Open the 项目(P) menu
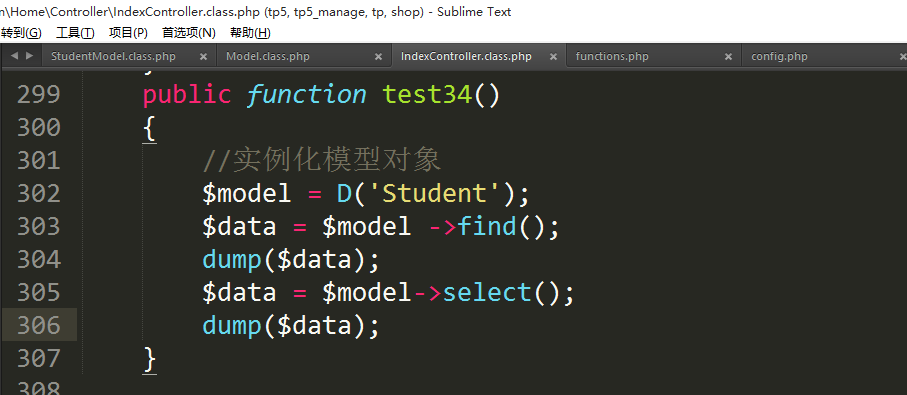The width and height of the screenshot is (907, 395). 128,33
